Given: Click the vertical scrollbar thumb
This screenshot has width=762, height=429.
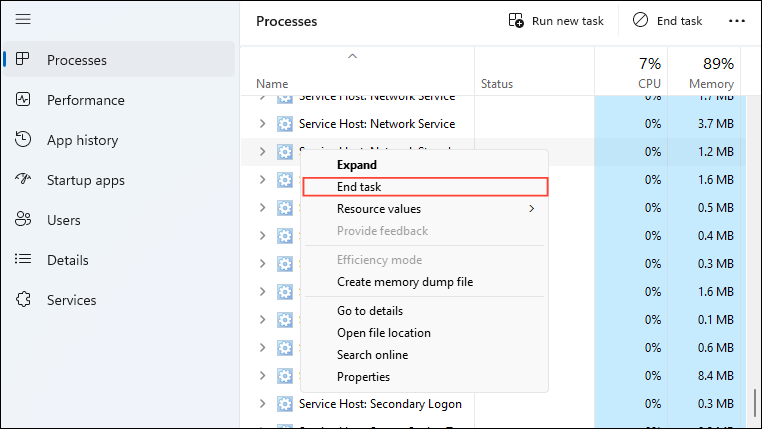Looking at the screenshot, I should pos(755,405).
